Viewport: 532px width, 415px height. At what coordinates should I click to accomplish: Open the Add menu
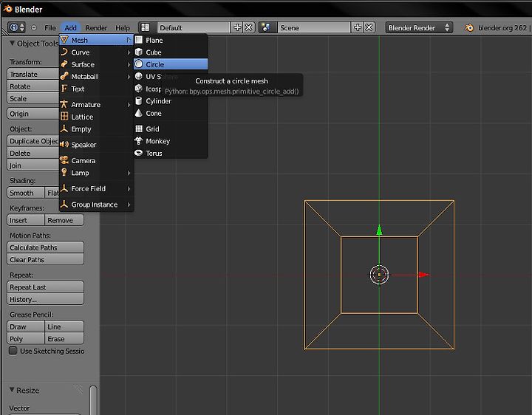click(70, 28)
